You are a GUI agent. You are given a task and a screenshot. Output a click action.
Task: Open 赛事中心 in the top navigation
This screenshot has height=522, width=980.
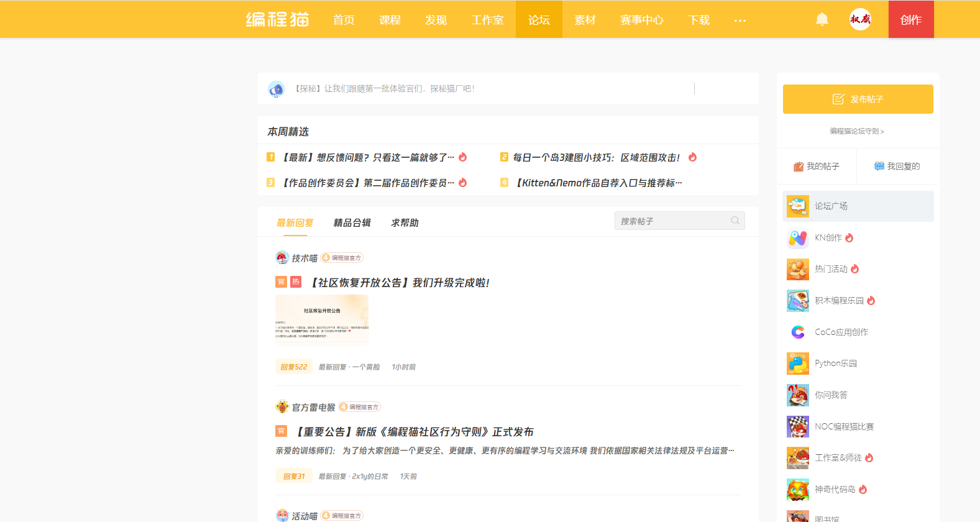(x=642, y=20)
